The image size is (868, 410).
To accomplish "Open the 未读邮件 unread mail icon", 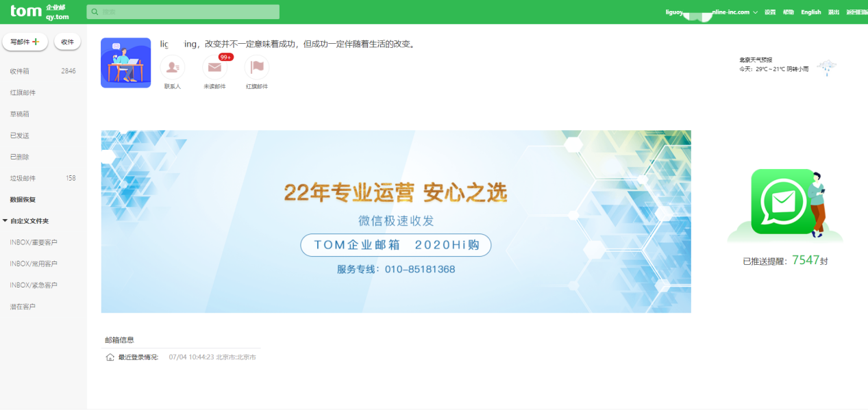I will click(x=215, y=67).
